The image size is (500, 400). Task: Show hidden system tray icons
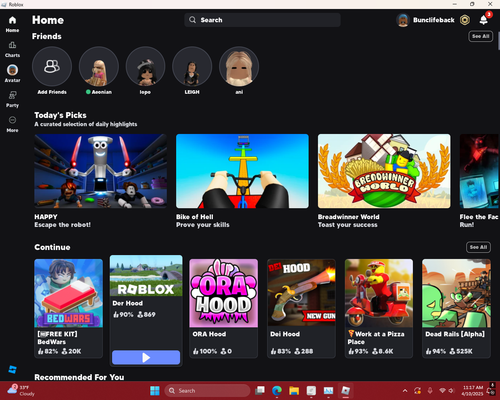tap(405, 391)
